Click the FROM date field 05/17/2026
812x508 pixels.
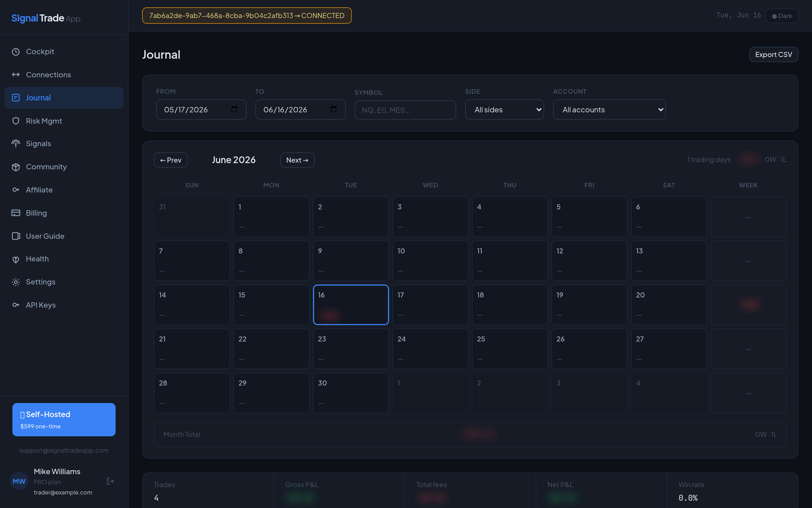tap(201, 110)
